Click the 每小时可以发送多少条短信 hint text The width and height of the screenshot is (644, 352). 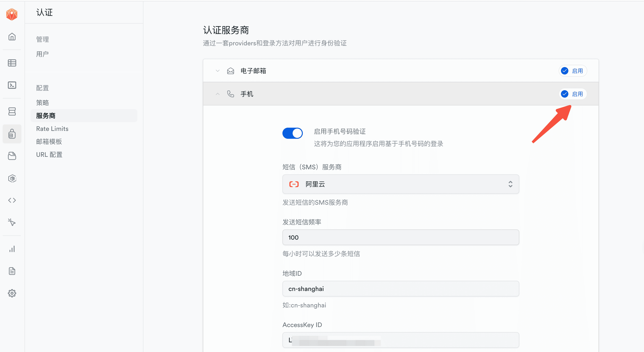[321, 254]
